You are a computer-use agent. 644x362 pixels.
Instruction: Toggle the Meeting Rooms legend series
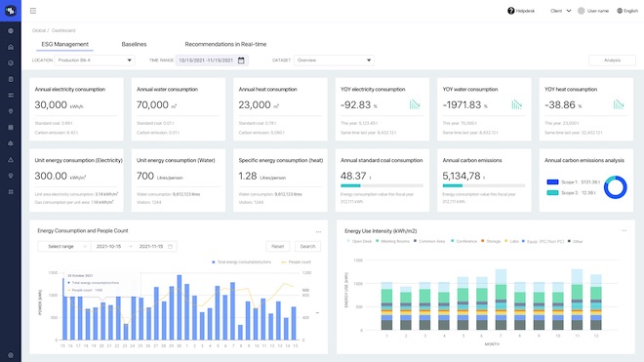tap(392, 241)
